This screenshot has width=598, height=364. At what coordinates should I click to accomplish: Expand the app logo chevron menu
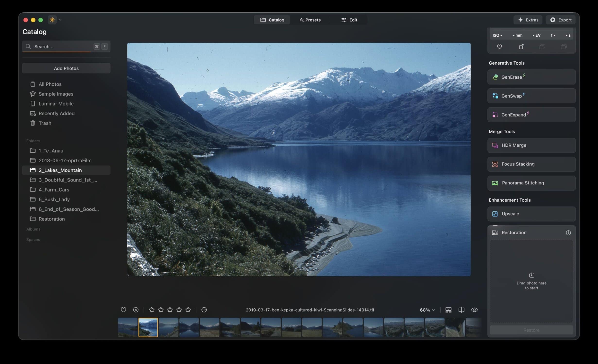point(60,20)
